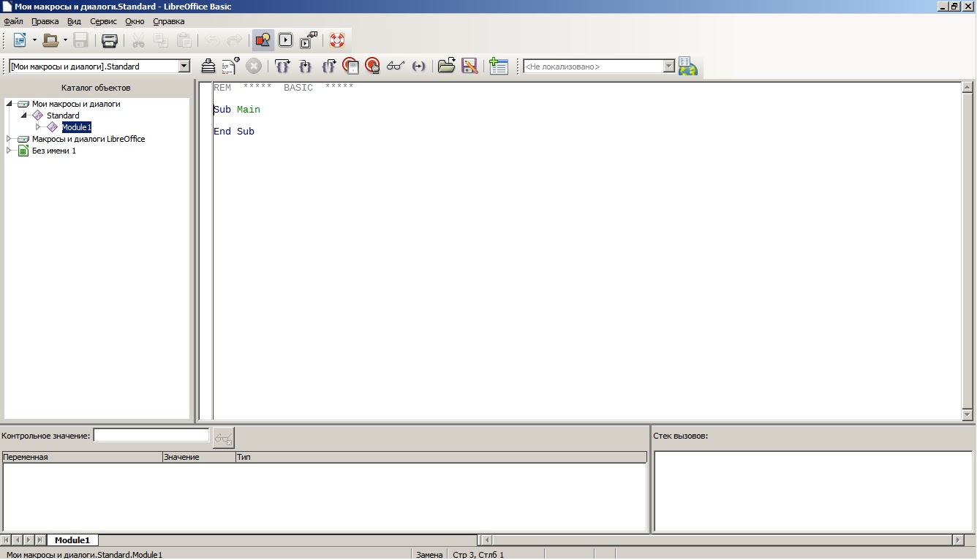Screen dimensions: 977x560
Task: Compile the Basic module
Action: 208,66
